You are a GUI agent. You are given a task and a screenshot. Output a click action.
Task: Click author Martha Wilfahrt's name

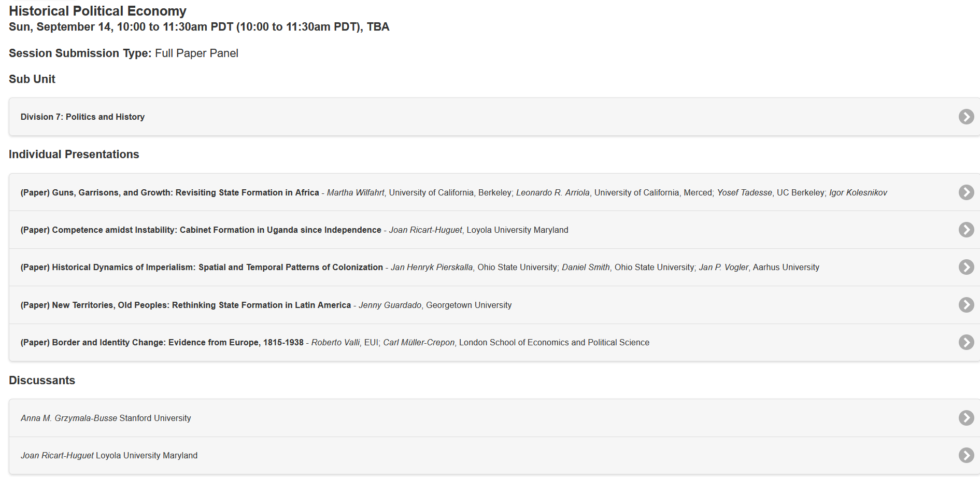pos(356,193)
